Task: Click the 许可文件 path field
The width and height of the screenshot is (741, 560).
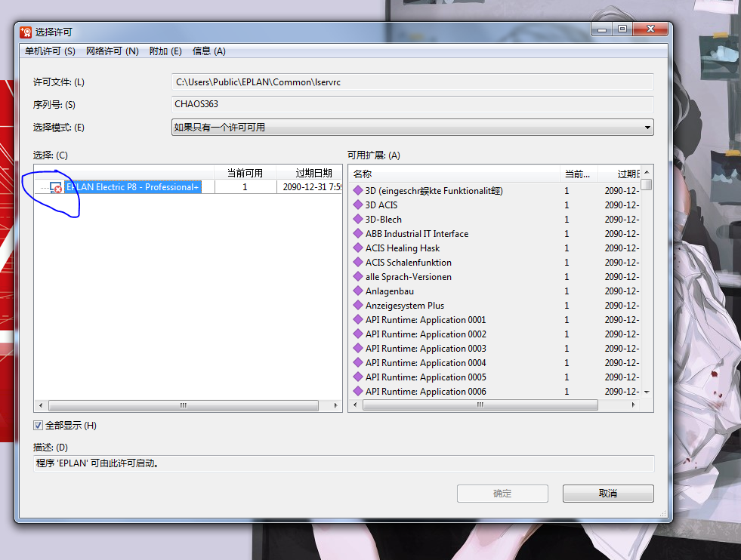Action: [412, 82]
